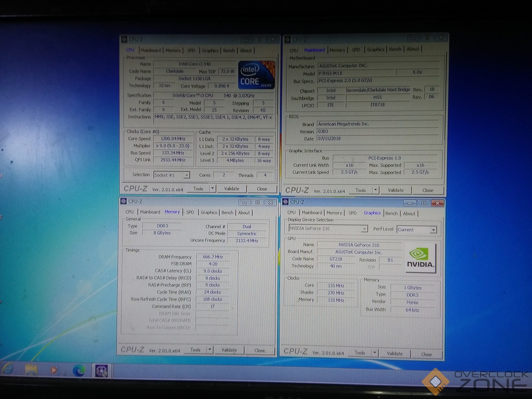Open File Explorer folder icon on taskbar

coord(31,370)
